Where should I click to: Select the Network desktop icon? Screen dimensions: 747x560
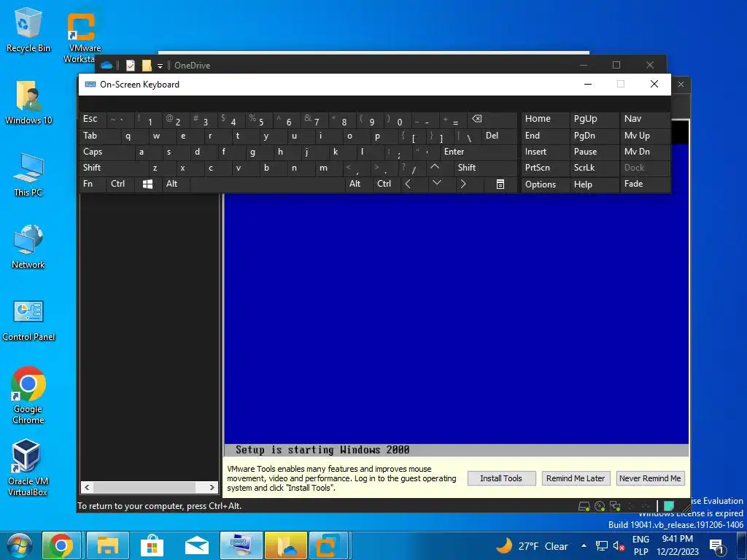coord(28,246)
